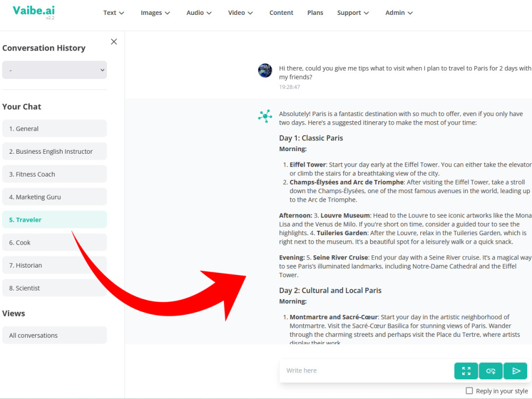Click the Louvre Museum bold text
Viewport: 532px width, 399px height.
(x=345, y=215)
